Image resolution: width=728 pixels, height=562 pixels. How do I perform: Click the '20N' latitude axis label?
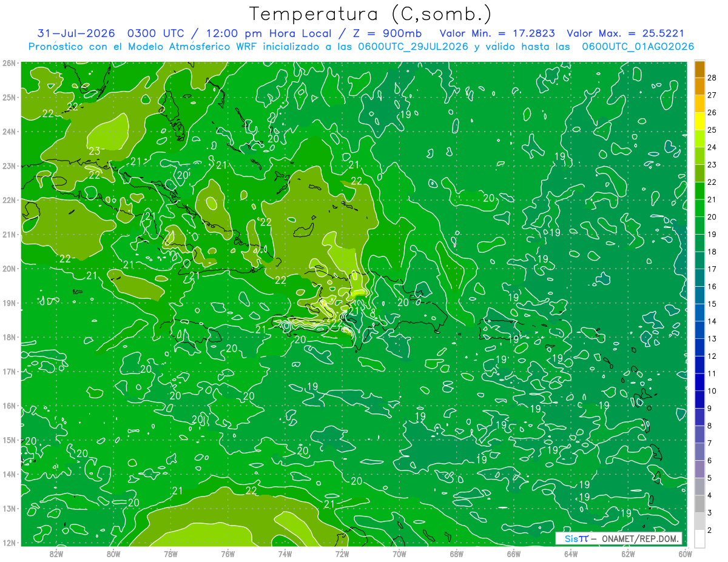pos(10,269)
